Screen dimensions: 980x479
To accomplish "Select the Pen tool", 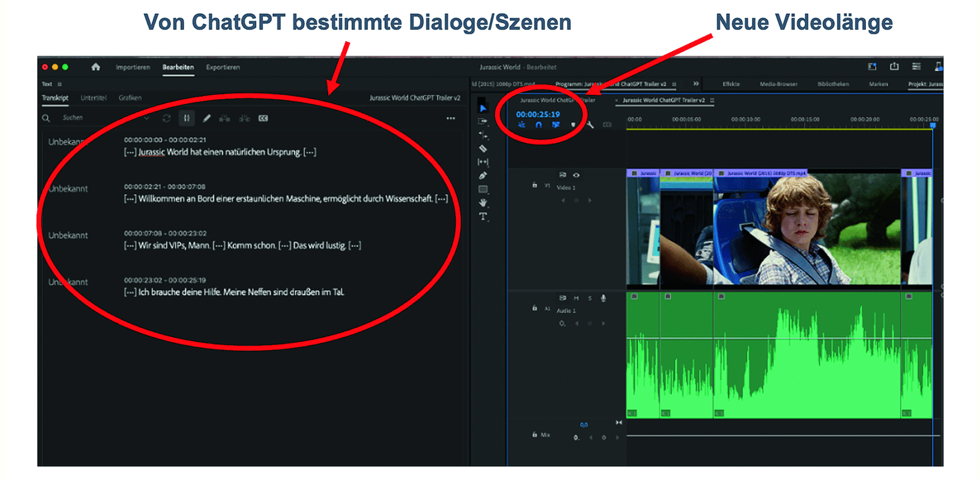I will click(483, 175).
